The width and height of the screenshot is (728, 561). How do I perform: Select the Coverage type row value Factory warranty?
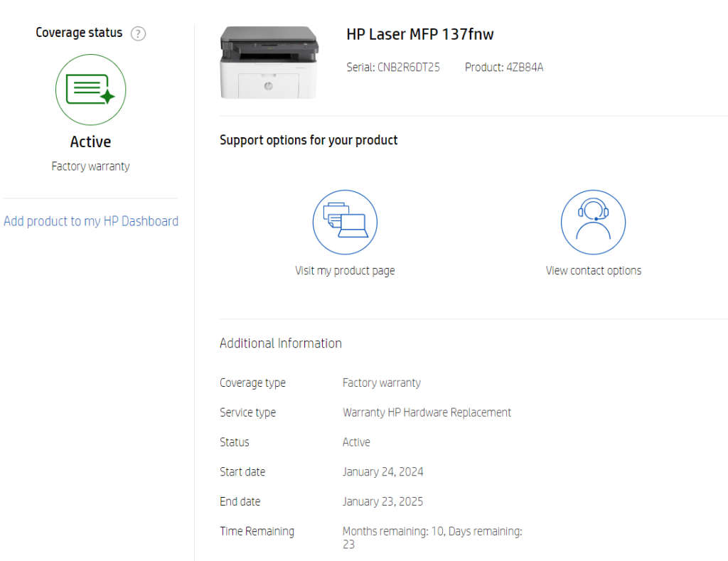pyautogui.click(x=382, y=383)
